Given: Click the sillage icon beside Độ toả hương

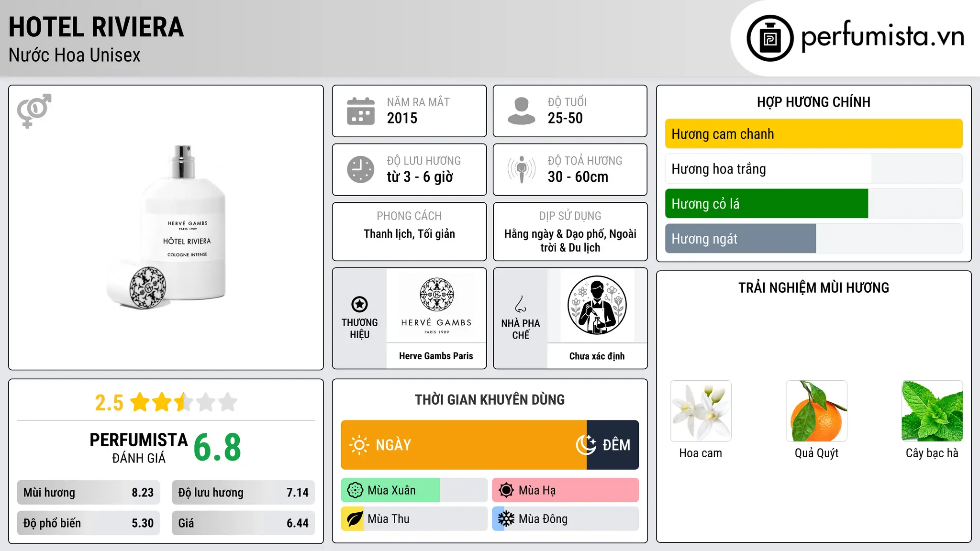Looking at the screenshot, I should point(522,169).
